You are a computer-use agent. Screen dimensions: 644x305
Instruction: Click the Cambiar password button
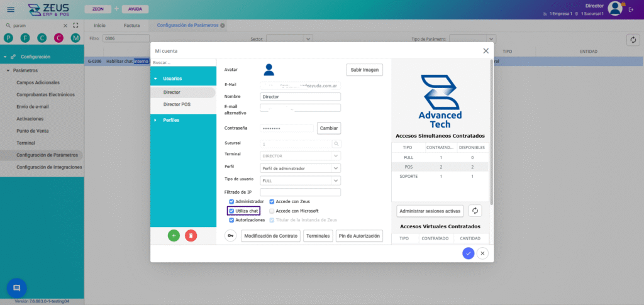(x=329, y=128)
